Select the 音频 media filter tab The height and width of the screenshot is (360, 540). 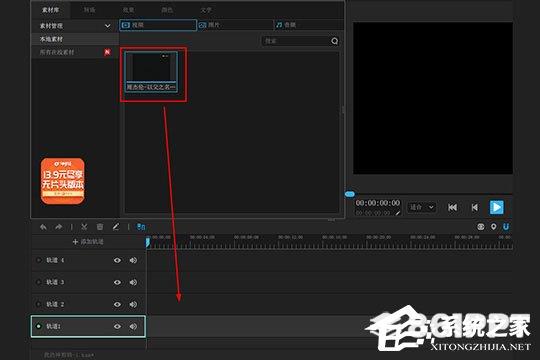309,25
